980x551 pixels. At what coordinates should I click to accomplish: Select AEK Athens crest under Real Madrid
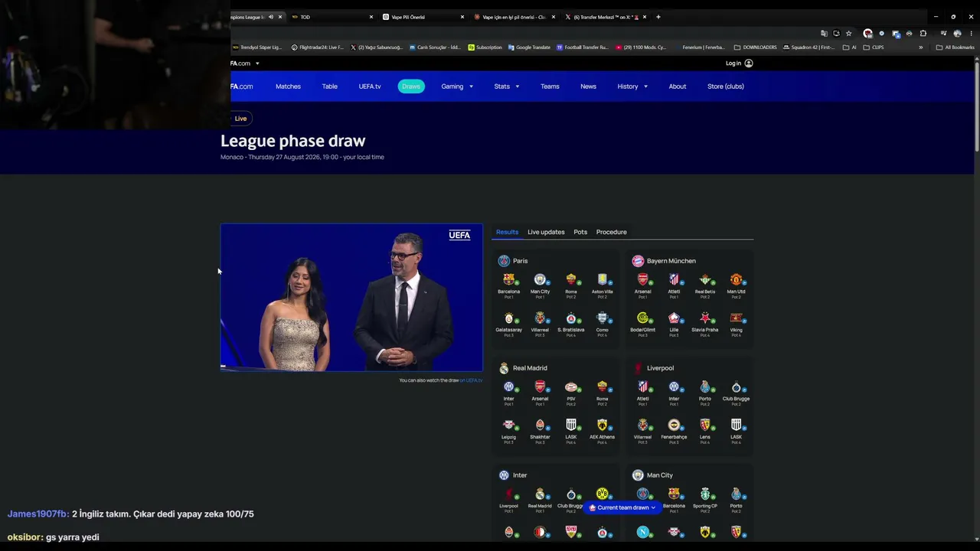click(x=602, y=425)
